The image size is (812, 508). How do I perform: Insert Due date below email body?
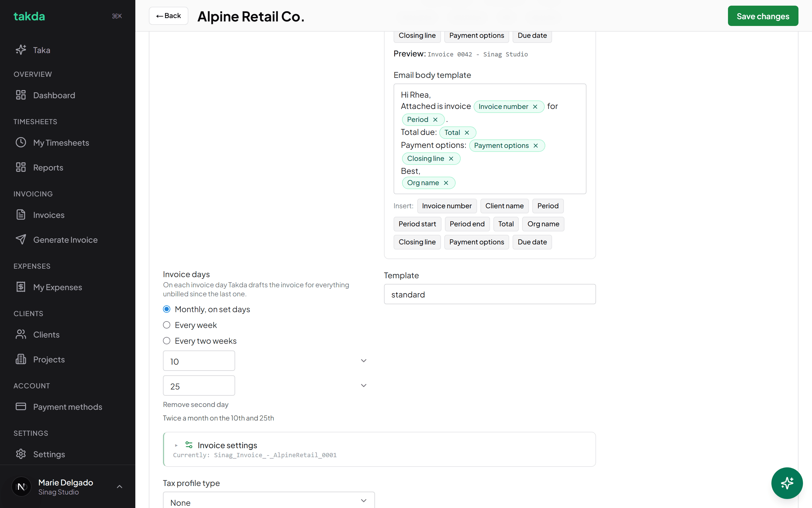pyautogui.click(x=532, y=242)
